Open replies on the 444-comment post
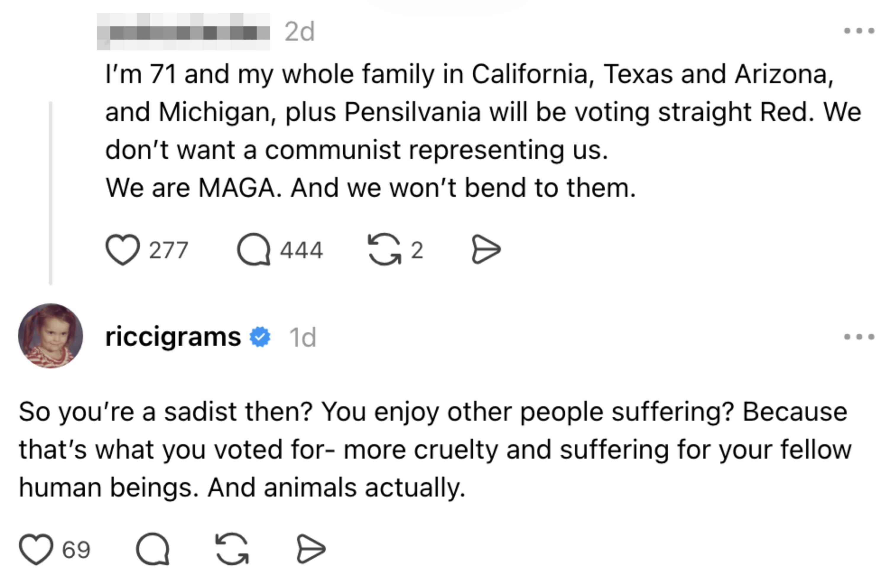 (x=254, y=250)
